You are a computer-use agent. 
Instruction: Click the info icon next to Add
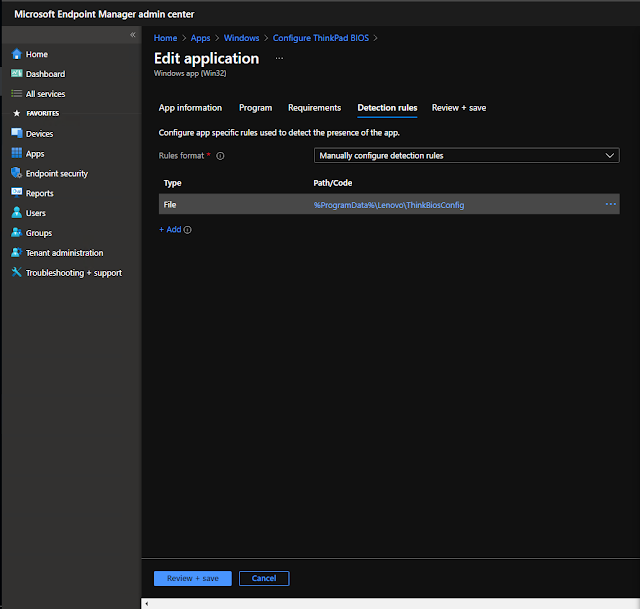[187, 230]
